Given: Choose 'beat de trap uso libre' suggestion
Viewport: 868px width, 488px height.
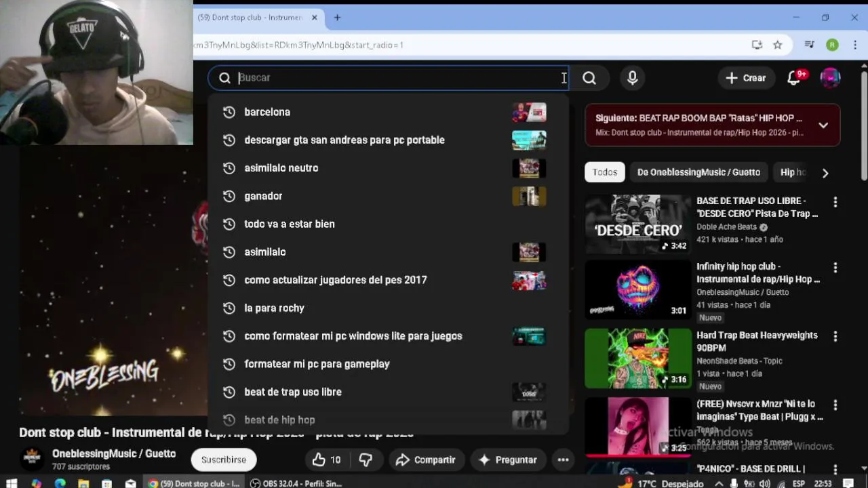Looking at the screenshot, I should coord(388,392).
